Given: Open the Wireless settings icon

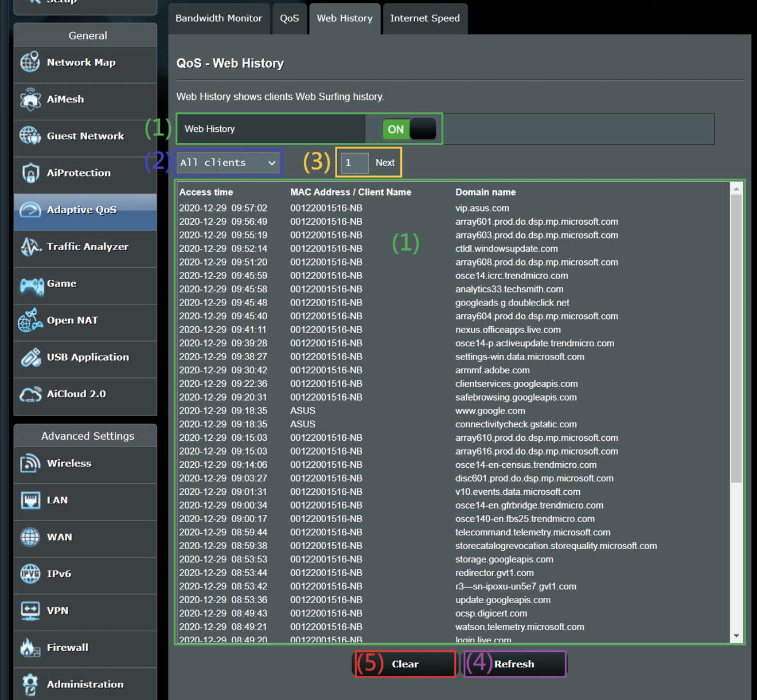Looking at the screenshot, I should pyautogui.click(x=30, y=463).
